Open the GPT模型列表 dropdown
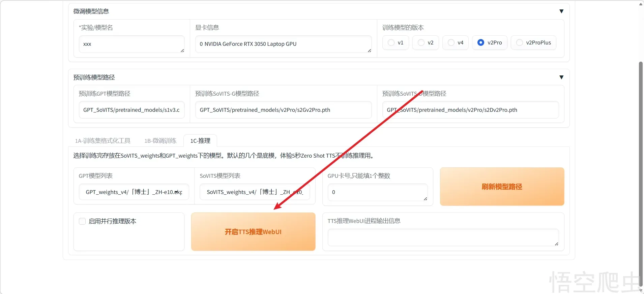 (x=134, y=192)
